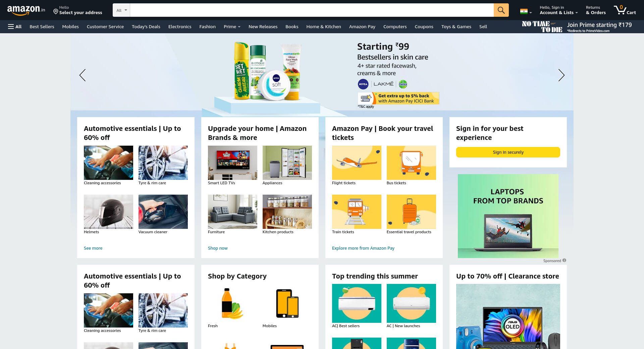Image resolution: width=644 pixels, height=349 pixels.
Task: Click the Nivea brand logo in banner
Action: pos(363,84)
